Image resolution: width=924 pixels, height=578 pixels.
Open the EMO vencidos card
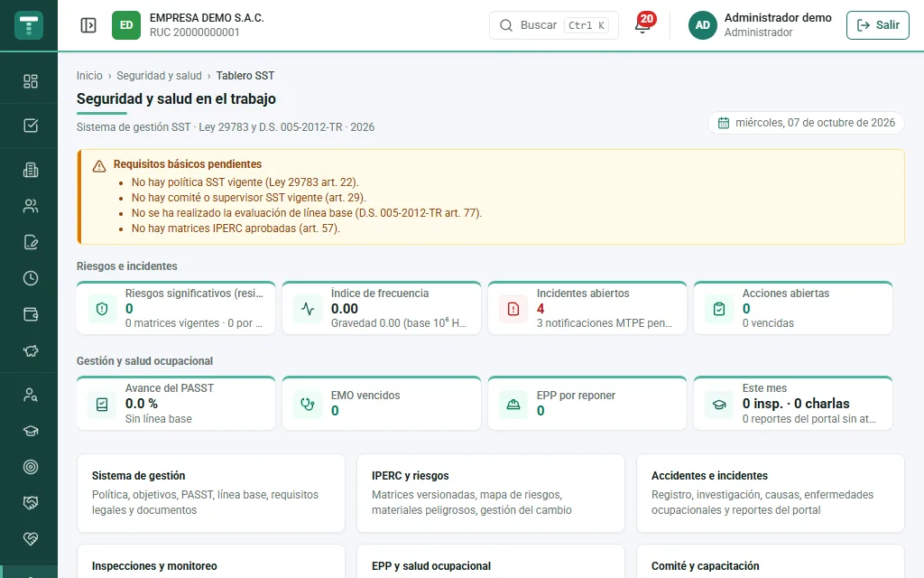(382, 404)
